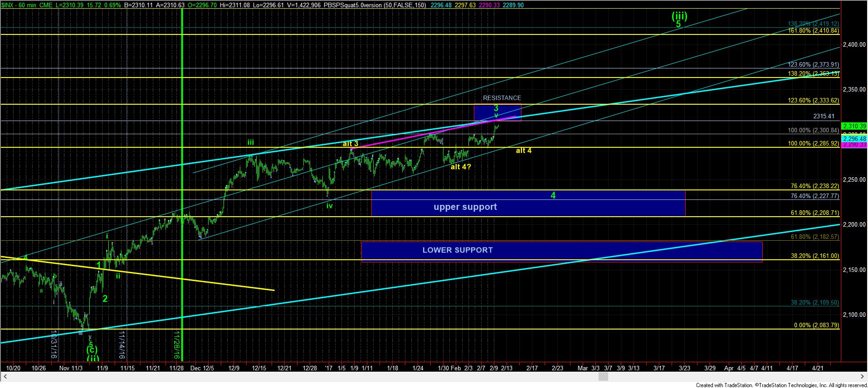Click the 10/31/16 vertical line date label

coord(54,345)
